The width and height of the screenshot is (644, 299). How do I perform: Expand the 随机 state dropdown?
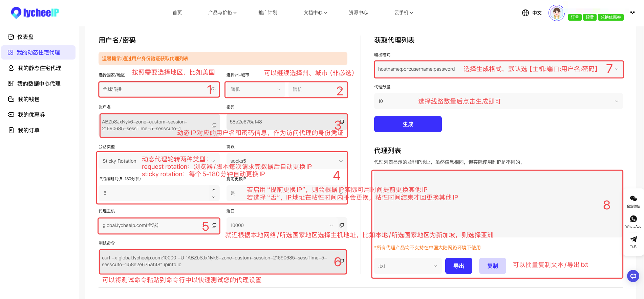[x=255, y=89]
